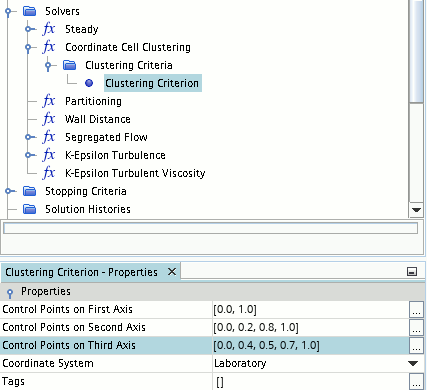Open editor for Control Points on First Axis

[416, 309]
